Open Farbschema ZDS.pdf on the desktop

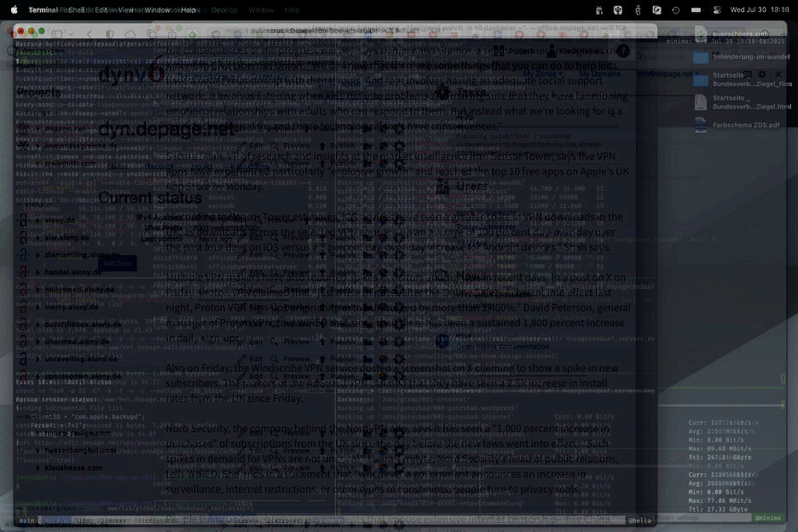tap(738, 124)
